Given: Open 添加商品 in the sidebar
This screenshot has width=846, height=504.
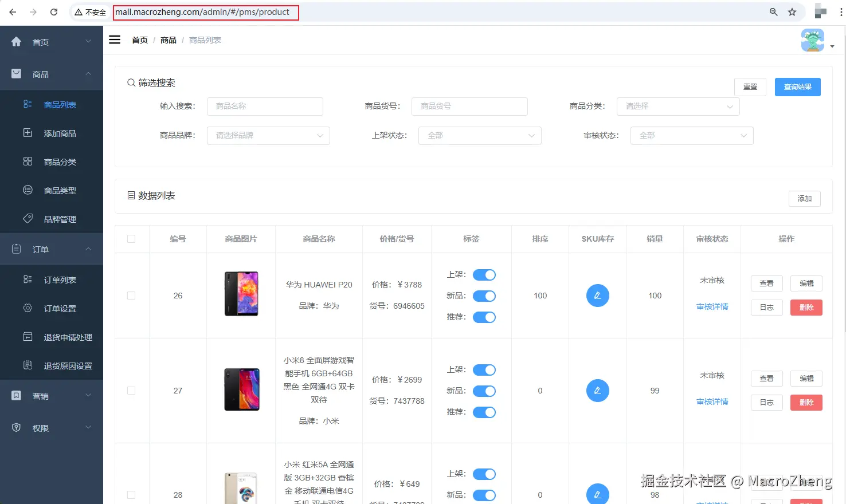Looking at the screenshot, I should pyautogui.click(x=52, y=133).
